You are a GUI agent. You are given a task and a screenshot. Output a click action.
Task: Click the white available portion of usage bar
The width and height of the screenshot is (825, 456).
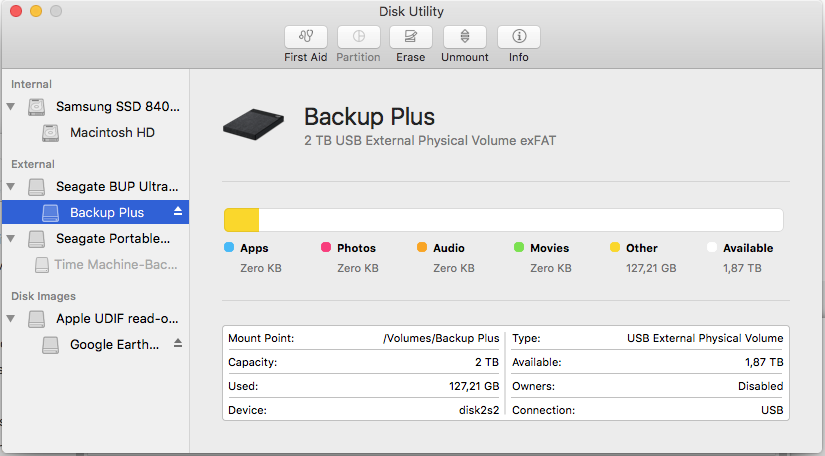pos(521,220)
